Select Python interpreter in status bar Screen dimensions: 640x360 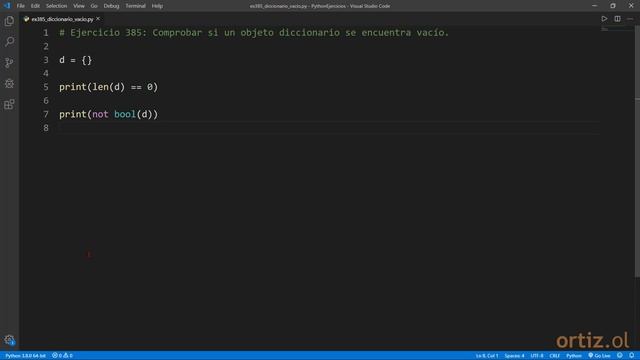point(25,356)
